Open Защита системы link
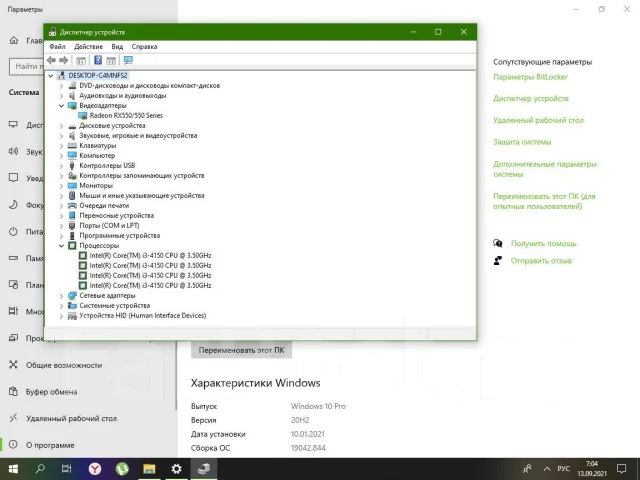The image size is (640, 480). tap(522, 142)
